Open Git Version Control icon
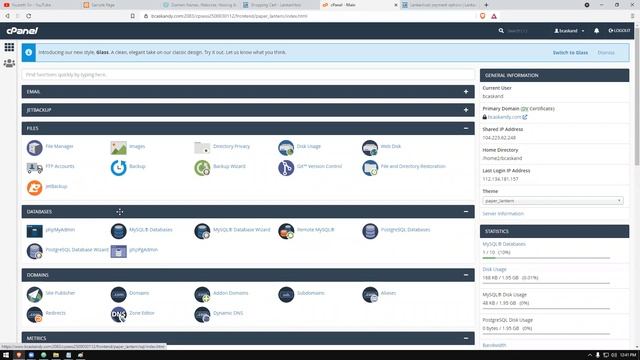The image size is (640, 360). pyautogui.click(x=286, y=168)
